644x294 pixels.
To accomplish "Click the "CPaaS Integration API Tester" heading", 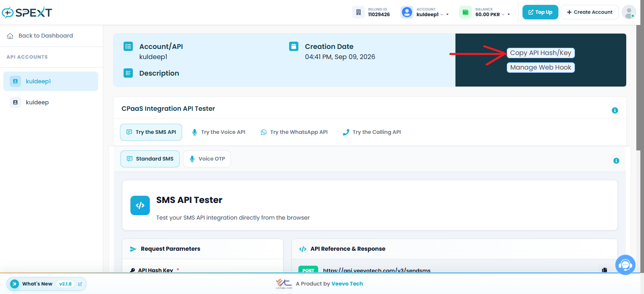I will coord(168,109).
